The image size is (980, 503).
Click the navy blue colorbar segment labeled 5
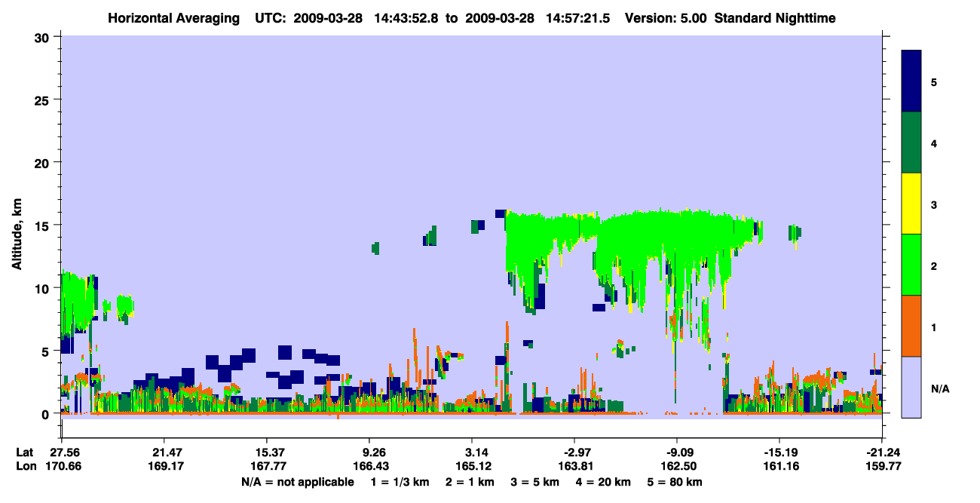(x=911, y=81)
